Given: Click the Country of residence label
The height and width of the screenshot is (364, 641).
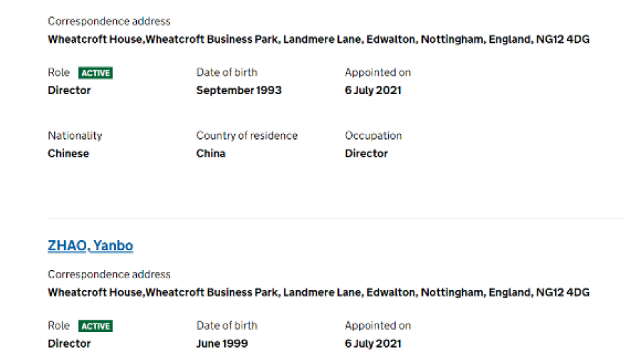Looking at the screenshot, I should (x=246, y=135).
